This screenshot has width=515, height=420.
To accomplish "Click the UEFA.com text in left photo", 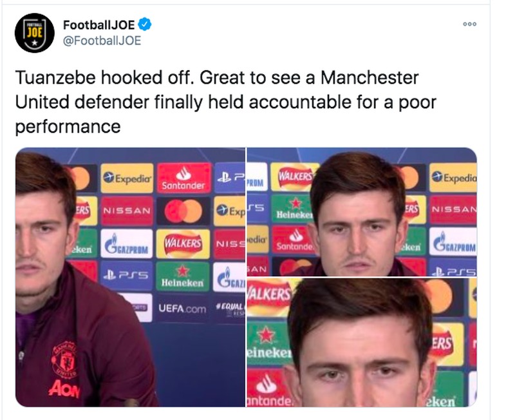I will (x=182, y=309).
